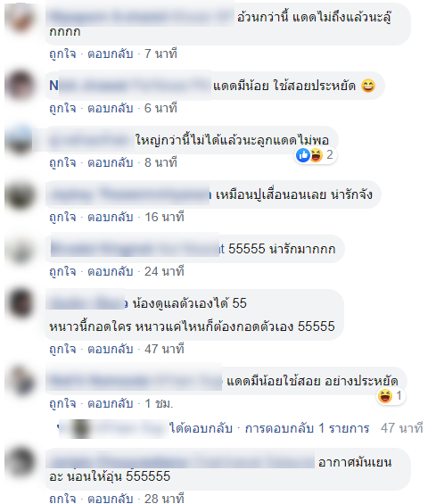
Task: Open the first commenter's profile picture
Action: click(x=21, y=18)
